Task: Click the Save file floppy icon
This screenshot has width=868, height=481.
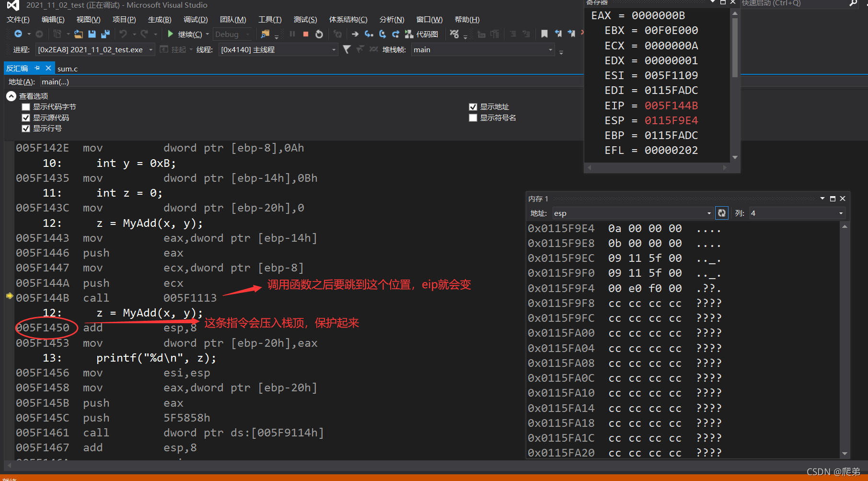Action: point(92,34)
